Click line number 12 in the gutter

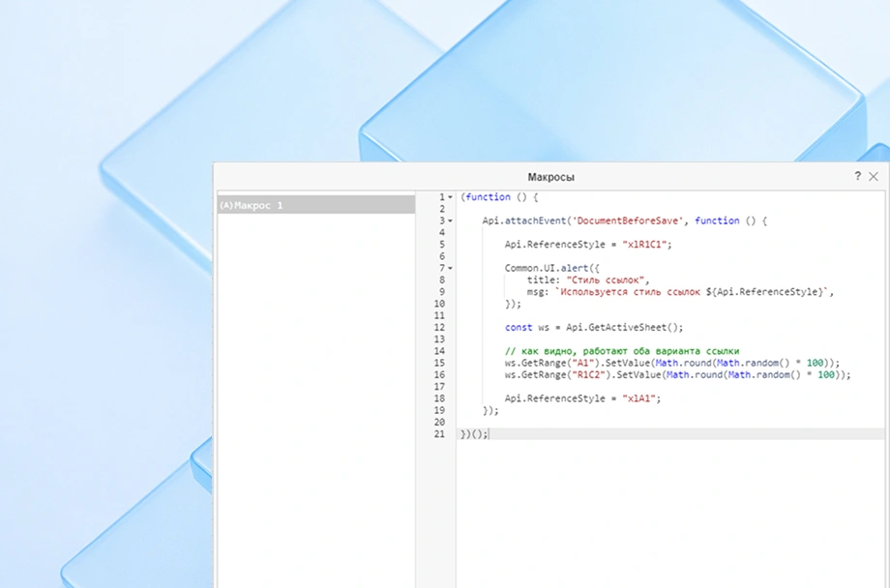(439, 328)
